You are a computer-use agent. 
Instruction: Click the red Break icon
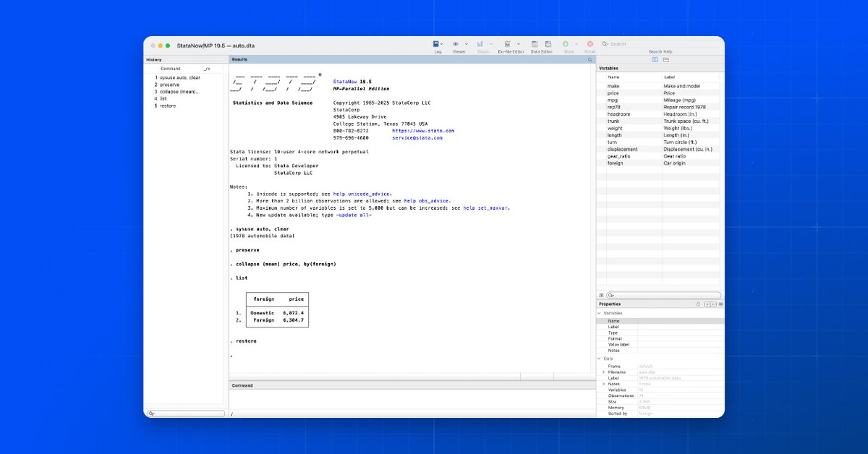point(590,44)
